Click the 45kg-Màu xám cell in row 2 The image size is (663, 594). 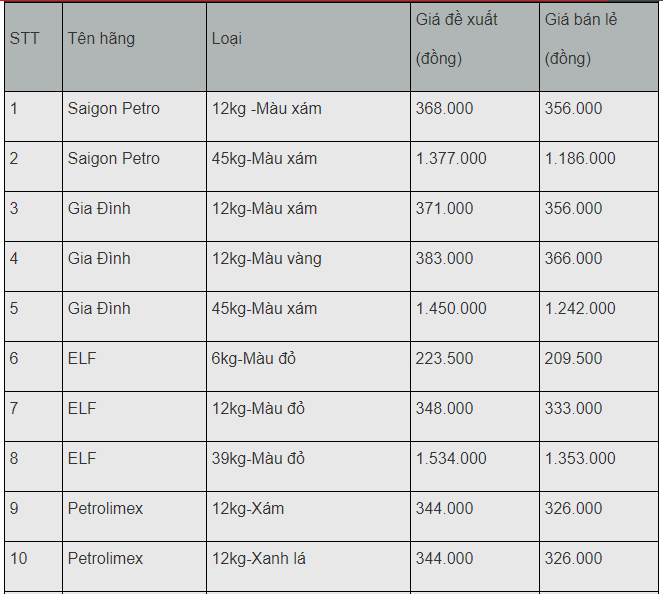[308, 167]
